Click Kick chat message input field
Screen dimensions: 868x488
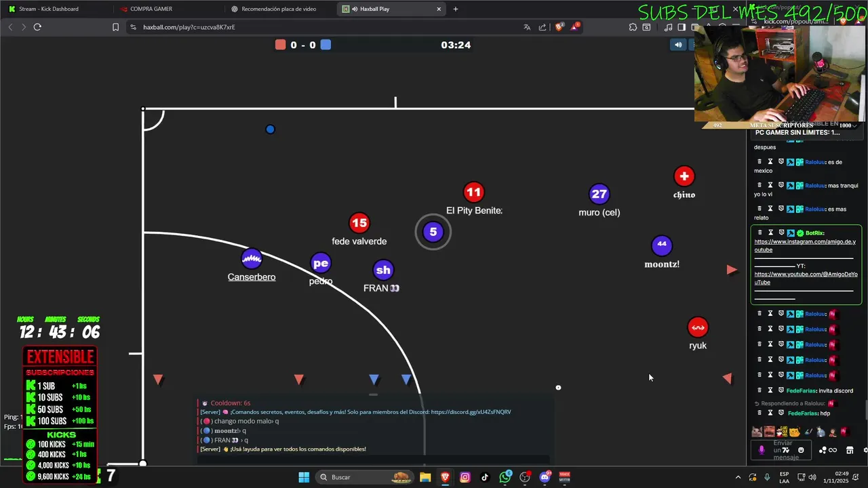781,450
